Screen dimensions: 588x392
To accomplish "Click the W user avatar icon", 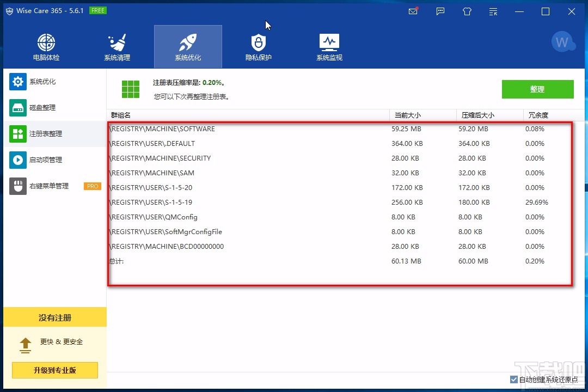I will click(x=563, y=41).
